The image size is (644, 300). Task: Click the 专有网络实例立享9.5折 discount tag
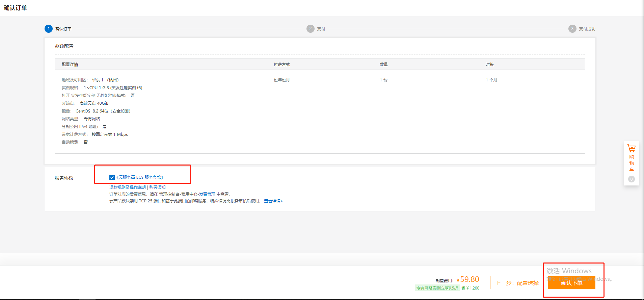click(x=437, y=288)
